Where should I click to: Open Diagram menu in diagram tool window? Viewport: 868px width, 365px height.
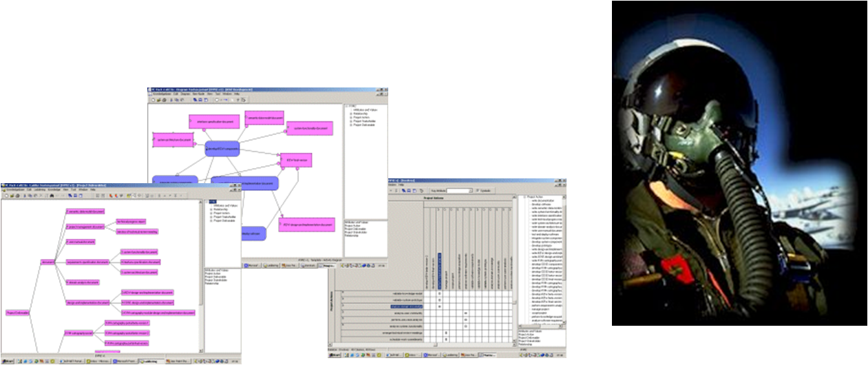click(185, 94)
